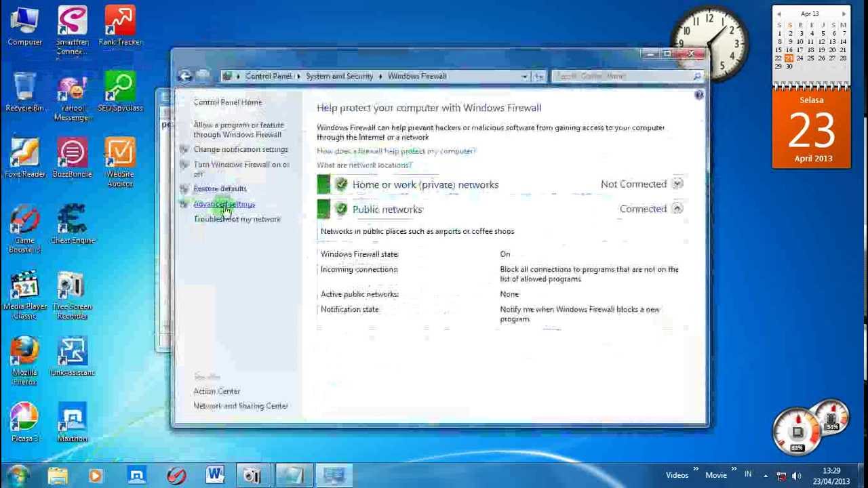
Task: Collapse the Public networks section
Action: click(x=677, y=208)
